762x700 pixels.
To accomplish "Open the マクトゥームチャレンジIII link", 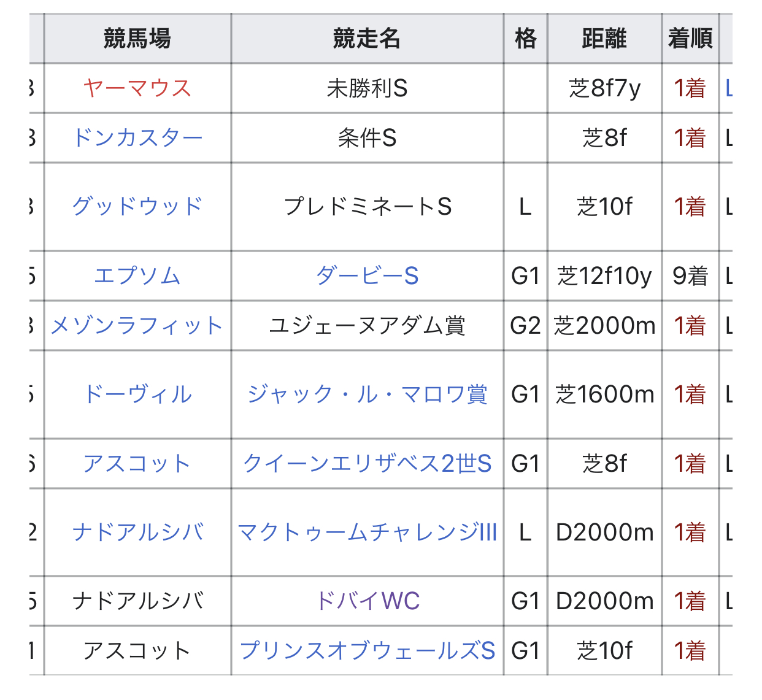I will (x=367, y=533).
